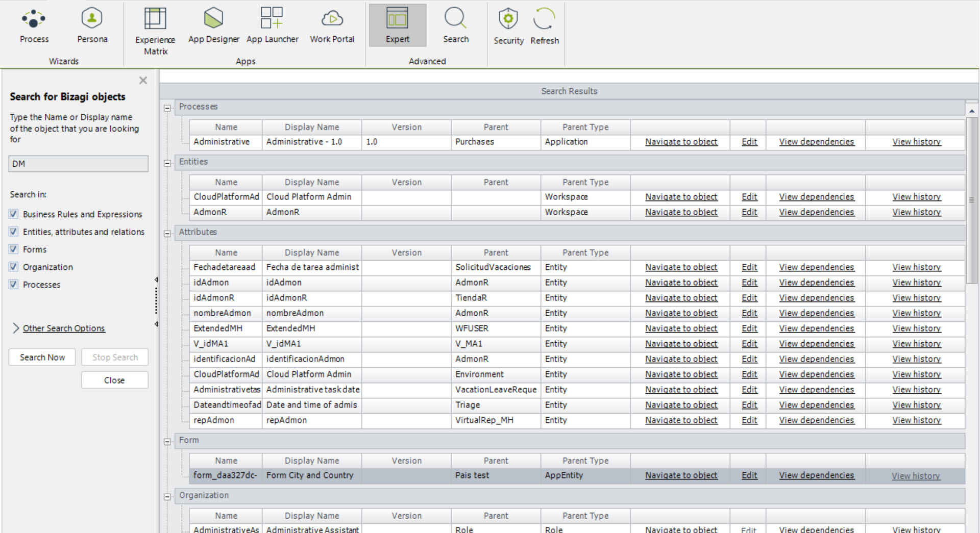Edit the idAdmonR attribute

click(x=749, y=298)
